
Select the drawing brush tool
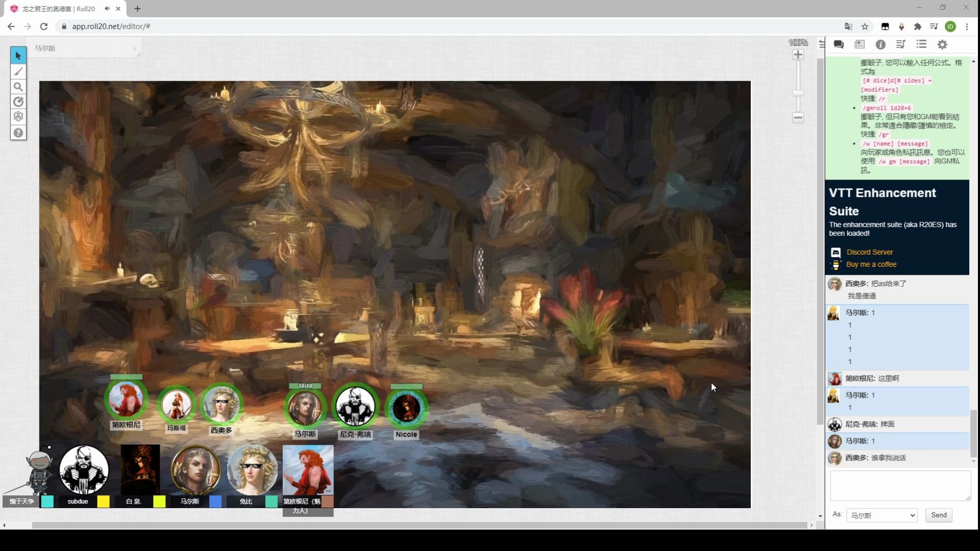click(x=18, y=71)
